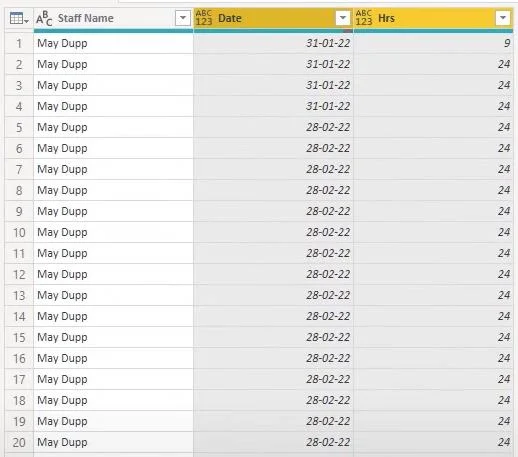This screenshot has width=518, height=457.
Task: Open the table options menu icon
Action: [x=19, y=18]
